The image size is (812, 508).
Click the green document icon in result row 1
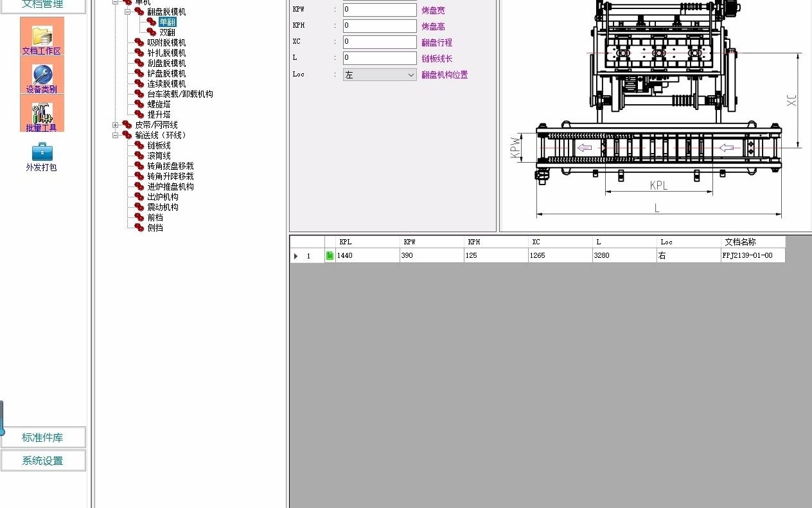click(329, 255)
